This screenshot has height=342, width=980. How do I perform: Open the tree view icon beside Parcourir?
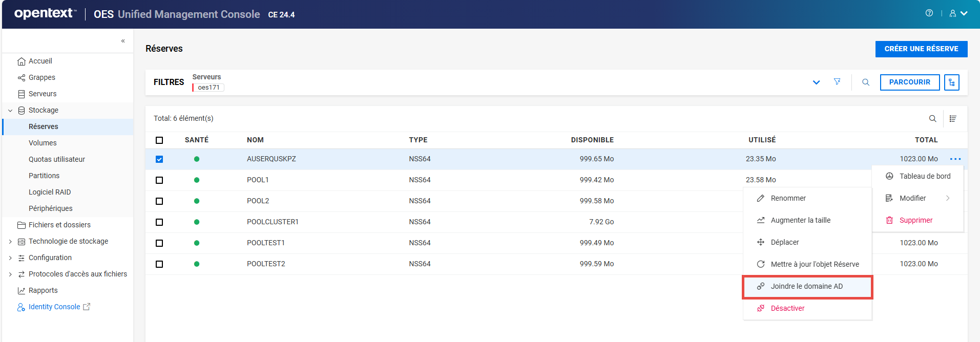(x=952, y=82)
